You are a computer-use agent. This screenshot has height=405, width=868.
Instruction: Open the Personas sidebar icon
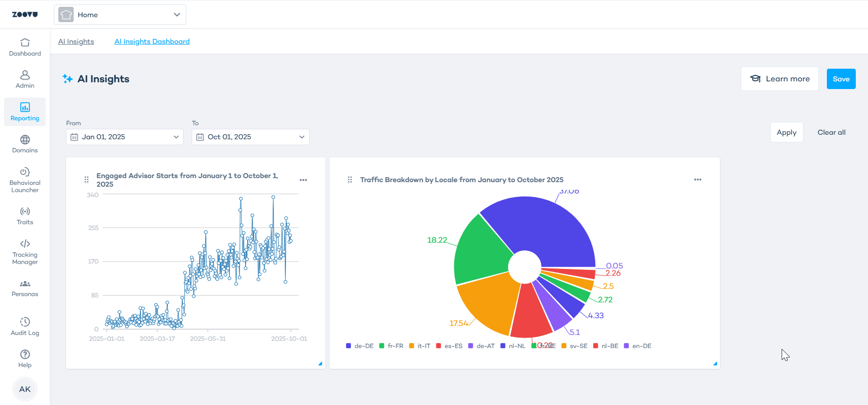pos(25,284)
